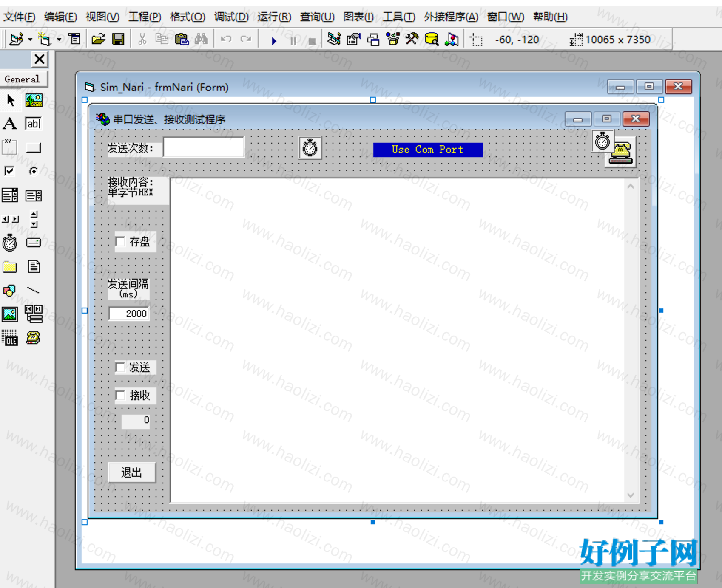Toggle the 接收 checkbox on the form
Viewport: 722px width, 588px height.
(121, 396)
